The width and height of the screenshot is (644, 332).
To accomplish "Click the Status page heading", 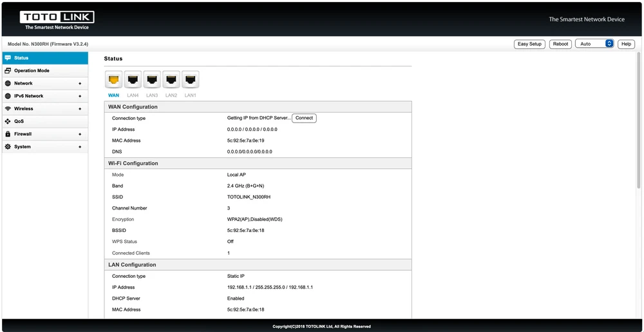I will pyautogui.click(x=113, y=59).
